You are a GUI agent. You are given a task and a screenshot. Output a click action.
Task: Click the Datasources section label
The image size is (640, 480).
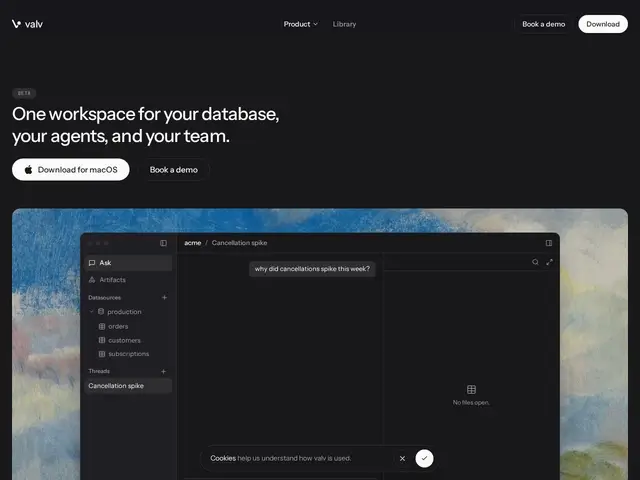tap(104, 298)
